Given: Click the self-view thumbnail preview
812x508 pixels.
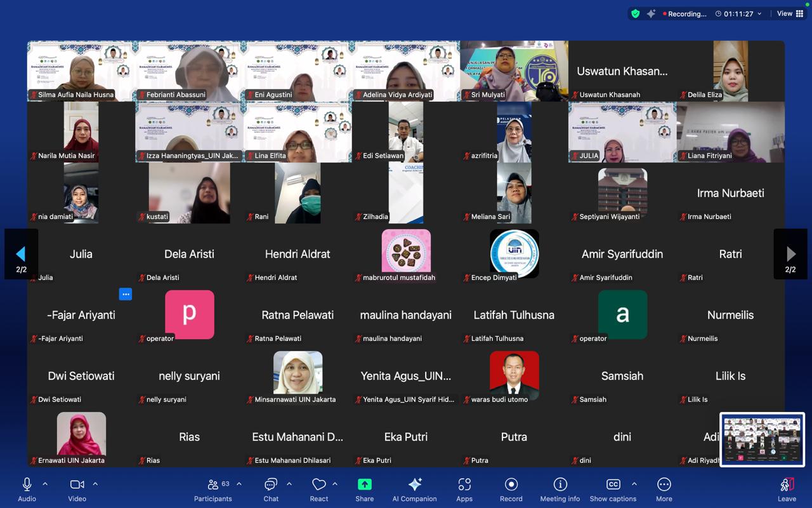Looking at the screenshot, I should (x=762, y=439).
